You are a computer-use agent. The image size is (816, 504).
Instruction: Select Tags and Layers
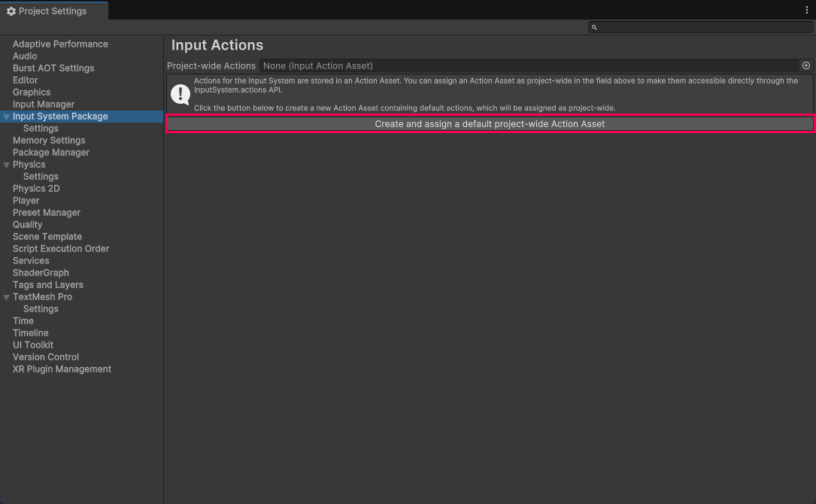click(x=48, y=285)
